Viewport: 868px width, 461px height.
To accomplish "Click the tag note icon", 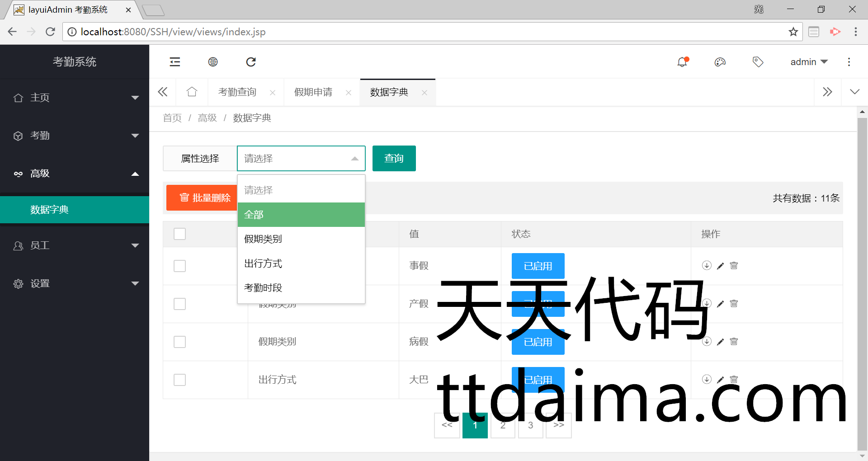I will click(758, 62).
